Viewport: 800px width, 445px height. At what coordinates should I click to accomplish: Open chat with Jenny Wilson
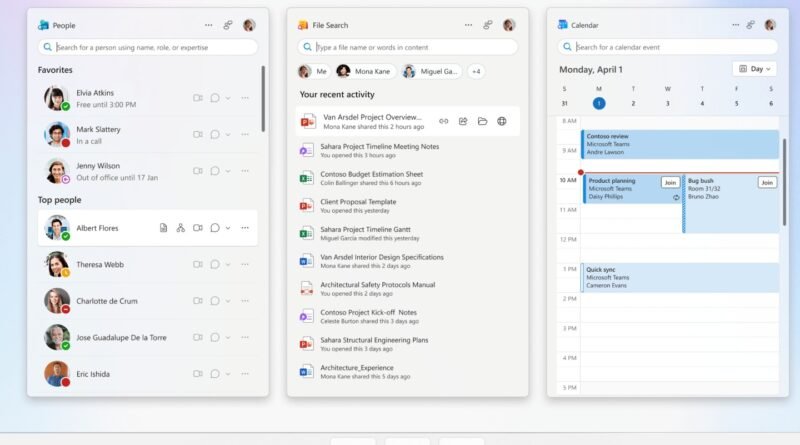215,171
